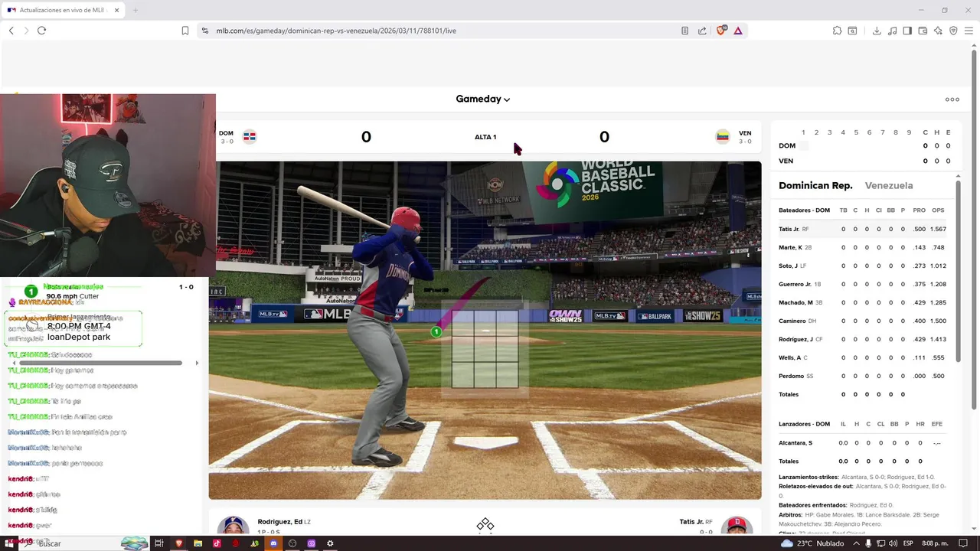Click pitcher Rodriguez, Ed name below field
Viewport: 980px width, 551px height.
tap(279, 522)
